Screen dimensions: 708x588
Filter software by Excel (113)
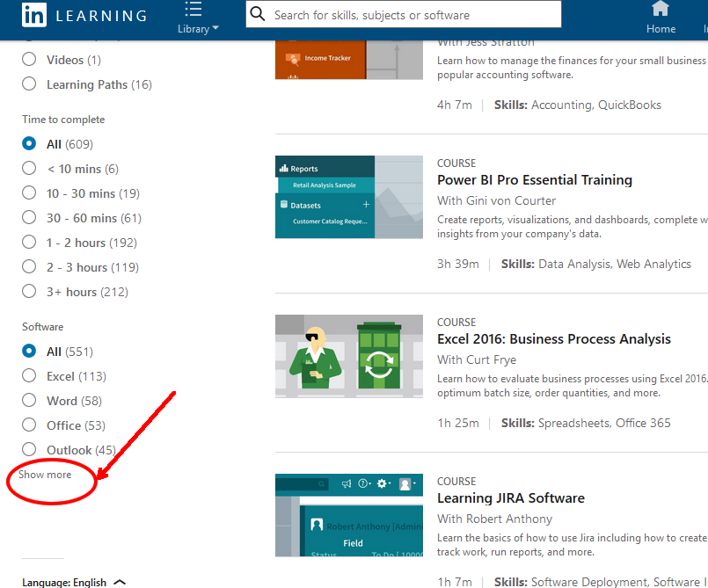point(29,375)
